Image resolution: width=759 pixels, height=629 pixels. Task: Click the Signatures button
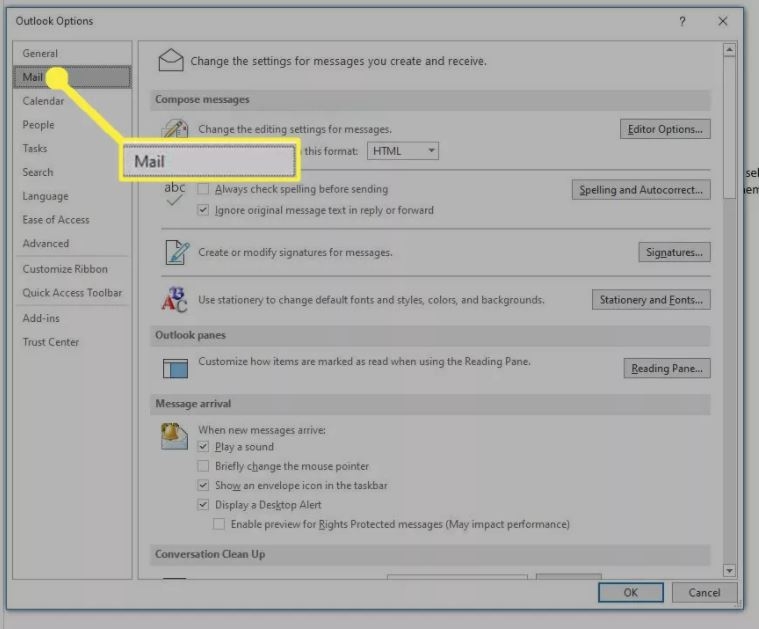(x=674, y=252)
